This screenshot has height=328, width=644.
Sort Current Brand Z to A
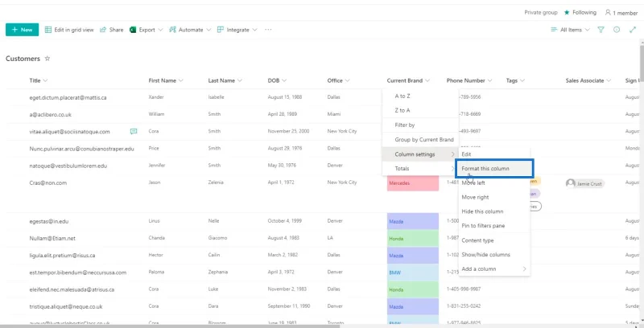click(x=420, y=110)
